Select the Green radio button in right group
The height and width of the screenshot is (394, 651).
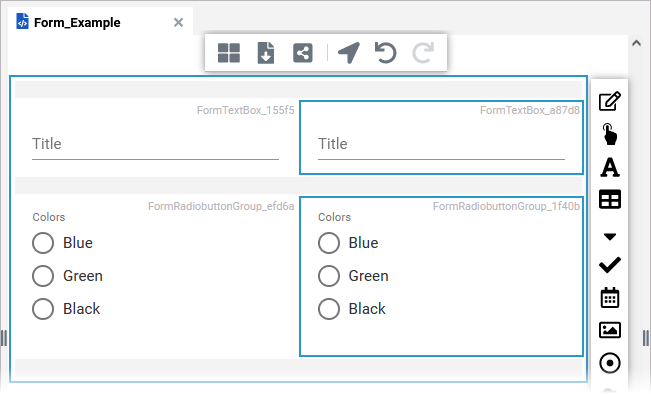point(329,276)
